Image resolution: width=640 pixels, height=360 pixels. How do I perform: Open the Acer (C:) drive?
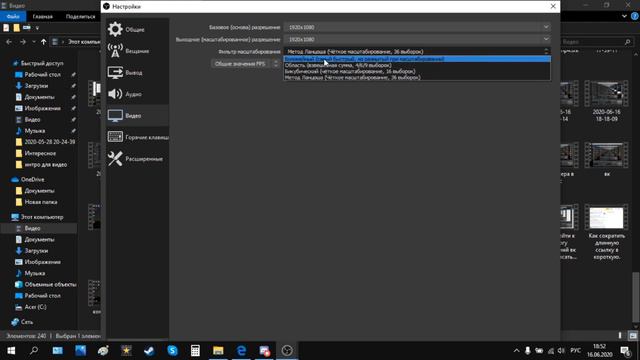point(31,307)
